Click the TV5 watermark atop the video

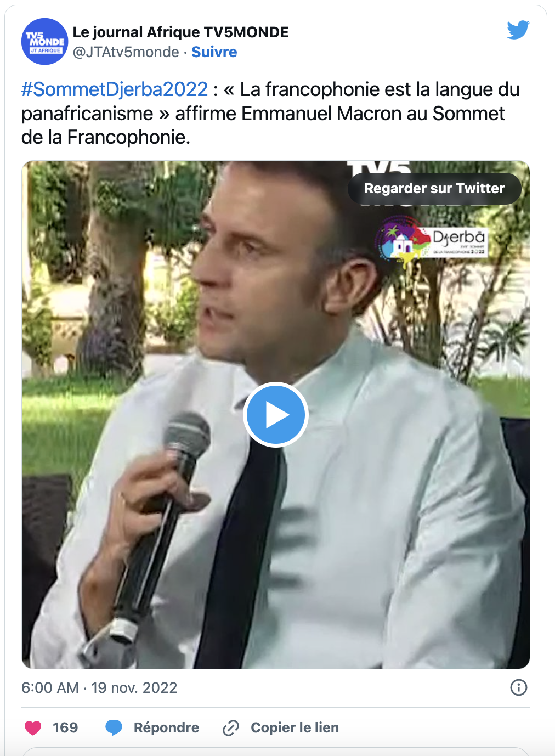tap(378, 167)
